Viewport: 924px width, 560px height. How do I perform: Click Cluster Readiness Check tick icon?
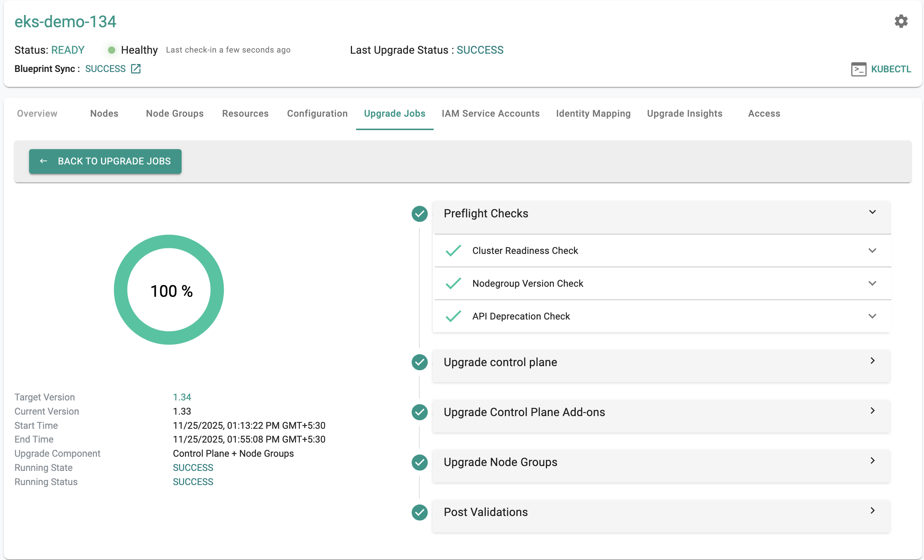click(x=453, y=251)
